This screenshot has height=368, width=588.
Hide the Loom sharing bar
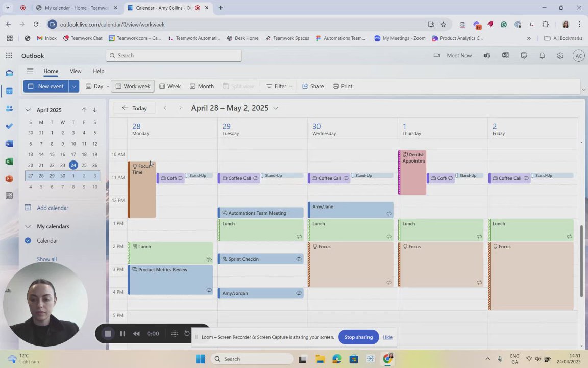tap(388, 337)
